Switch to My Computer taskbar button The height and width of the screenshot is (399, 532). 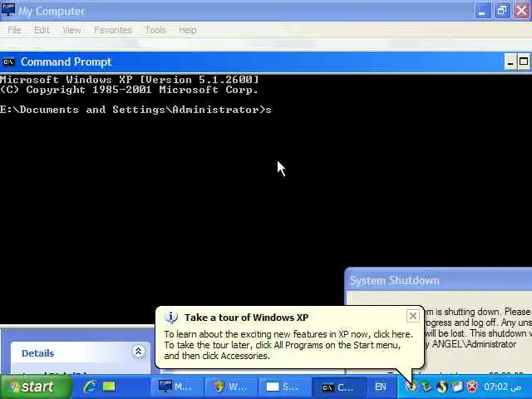176,387
